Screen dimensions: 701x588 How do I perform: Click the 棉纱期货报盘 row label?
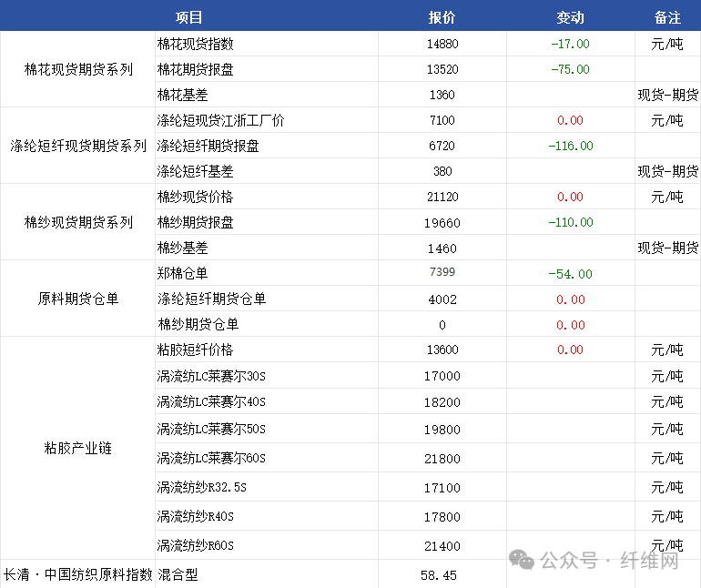tap(196, 222)
